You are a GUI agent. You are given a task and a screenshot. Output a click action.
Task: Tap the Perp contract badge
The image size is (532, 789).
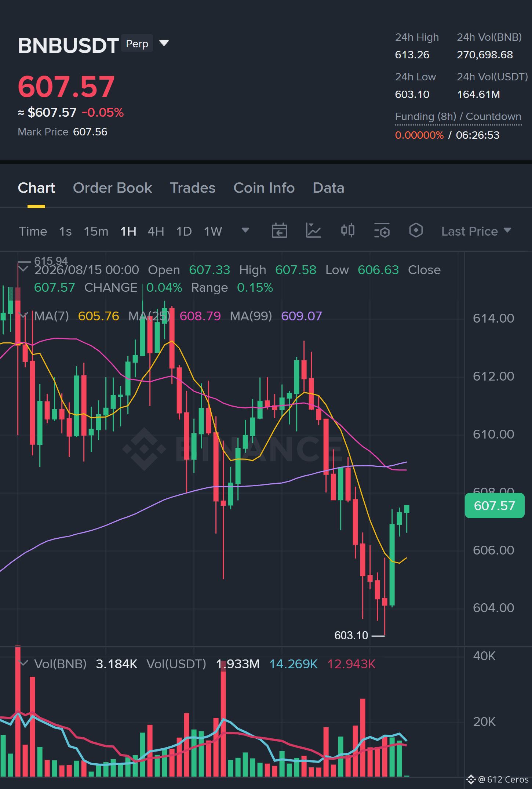[137, 44]
